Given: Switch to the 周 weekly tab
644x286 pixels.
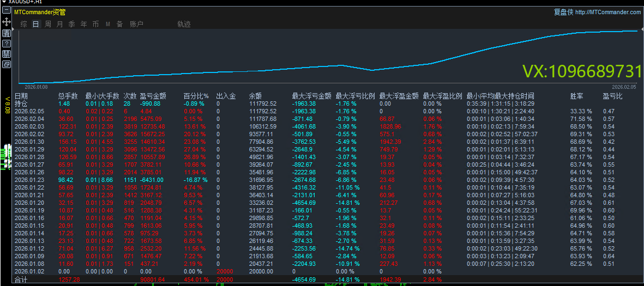Looking at the screenshot, I should [47, 24].
